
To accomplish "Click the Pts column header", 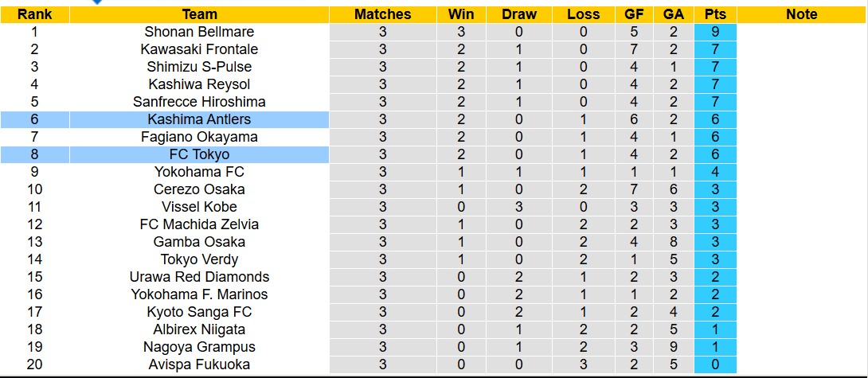I will point(714,14).
